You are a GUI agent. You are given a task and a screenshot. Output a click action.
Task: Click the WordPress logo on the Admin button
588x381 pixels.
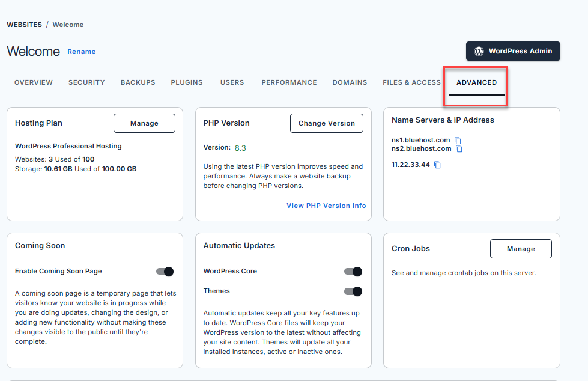[x=478, y=51]
